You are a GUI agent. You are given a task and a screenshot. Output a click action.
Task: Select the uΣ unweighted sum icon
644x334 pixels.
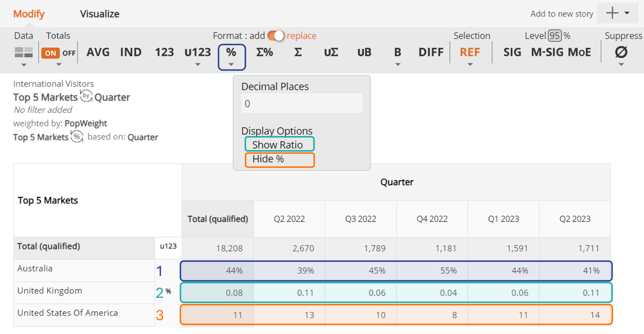(331, 52)
